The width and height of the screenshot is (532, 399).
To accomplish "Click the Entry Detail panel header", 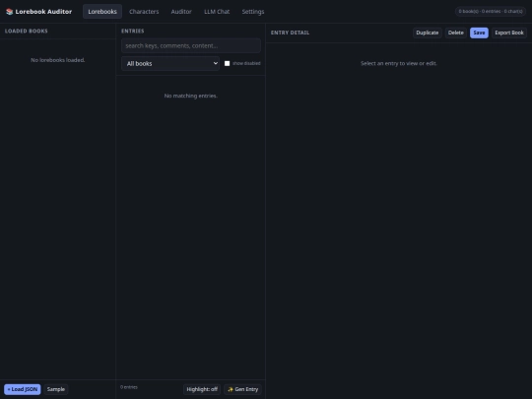I will point(290,33).
